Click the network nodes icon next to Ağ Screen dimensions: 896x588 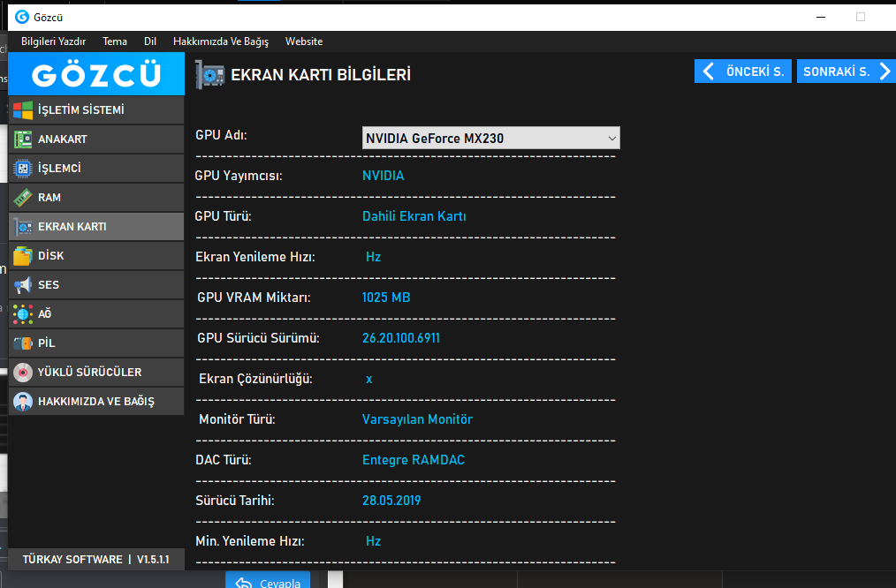23,314
